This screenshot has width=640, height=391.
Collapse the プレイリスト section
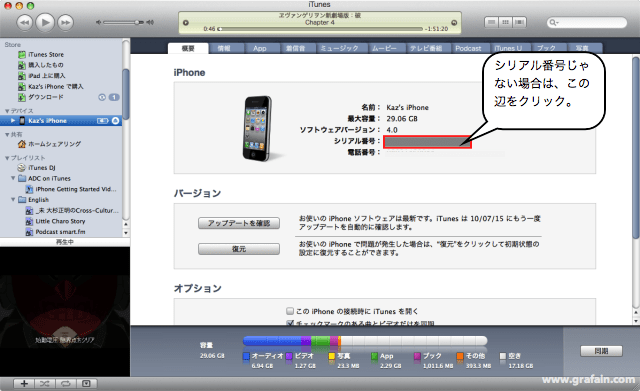pyautogui.click(x=7, y=158)
